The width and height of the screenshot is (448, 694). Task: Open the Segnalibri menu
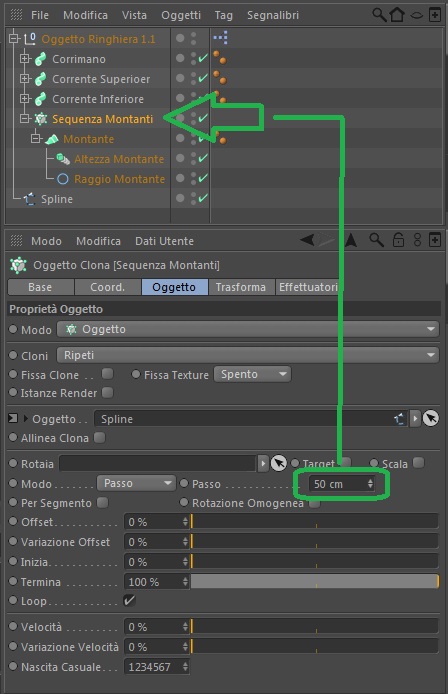coord(273,15)
